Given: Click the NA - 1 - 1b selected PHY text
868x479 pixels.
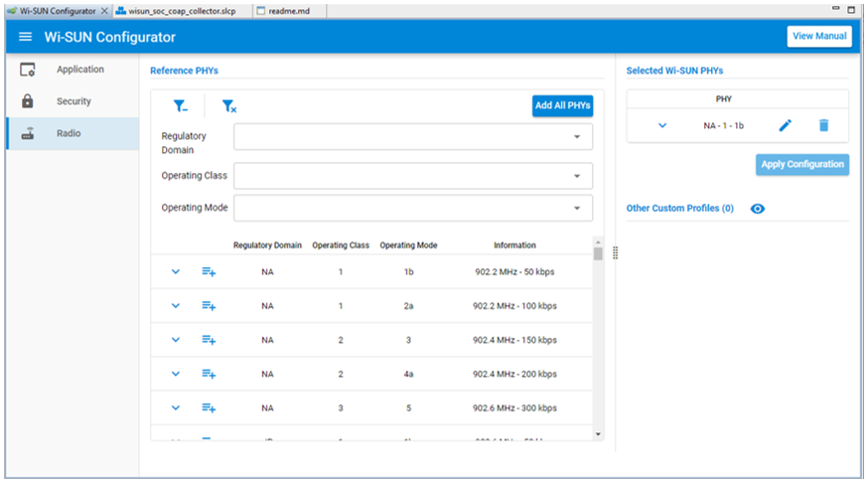Looking at the screenshot, I should (724, 125).
